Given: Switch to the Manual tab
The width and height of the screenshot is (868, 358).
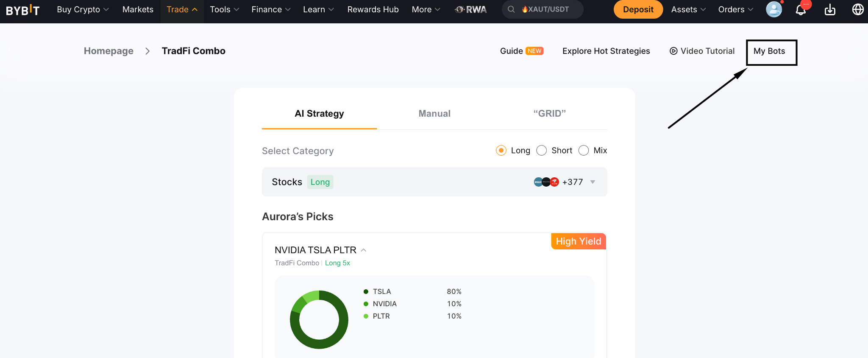Looking at the screenshot, I should tap(434, 114).
